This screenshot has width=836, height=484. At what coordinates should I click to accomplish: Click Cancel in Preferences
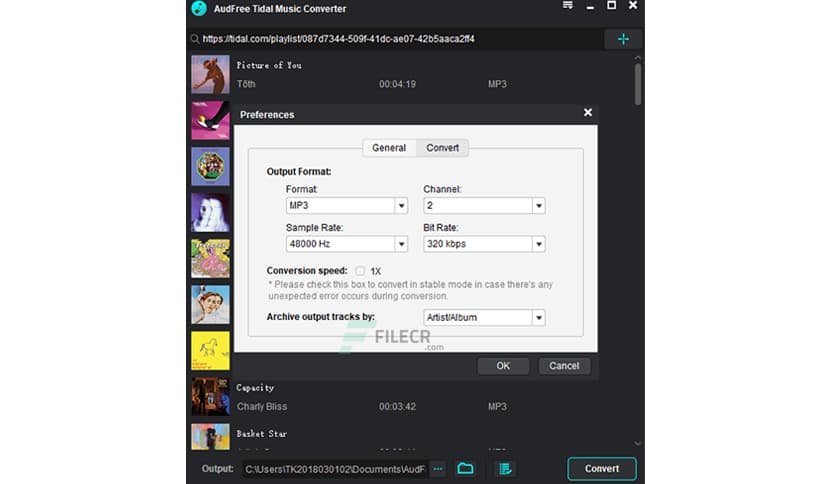point(564,366)
